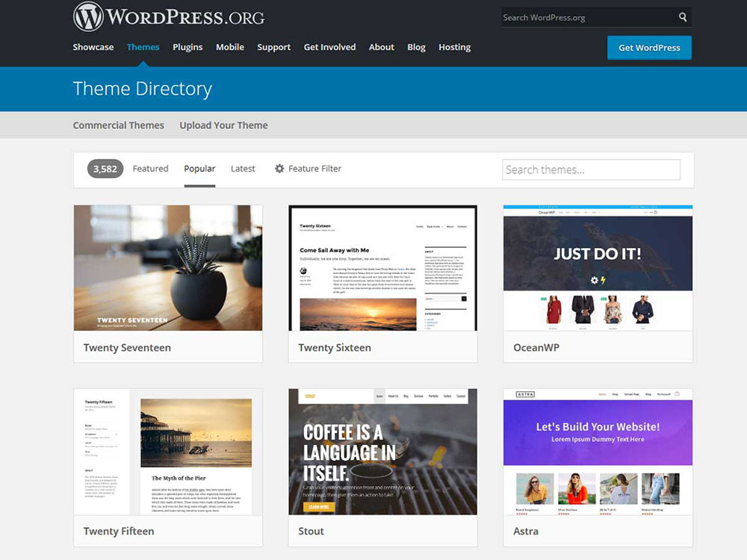
Task: Click the Get WordPress button
Action: [x=649, y=48]
